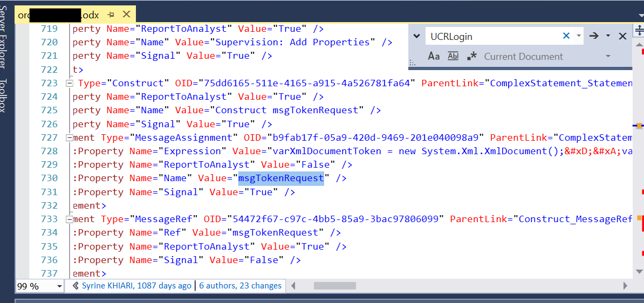Toggle Use regular expressions option

pos(472,56)
